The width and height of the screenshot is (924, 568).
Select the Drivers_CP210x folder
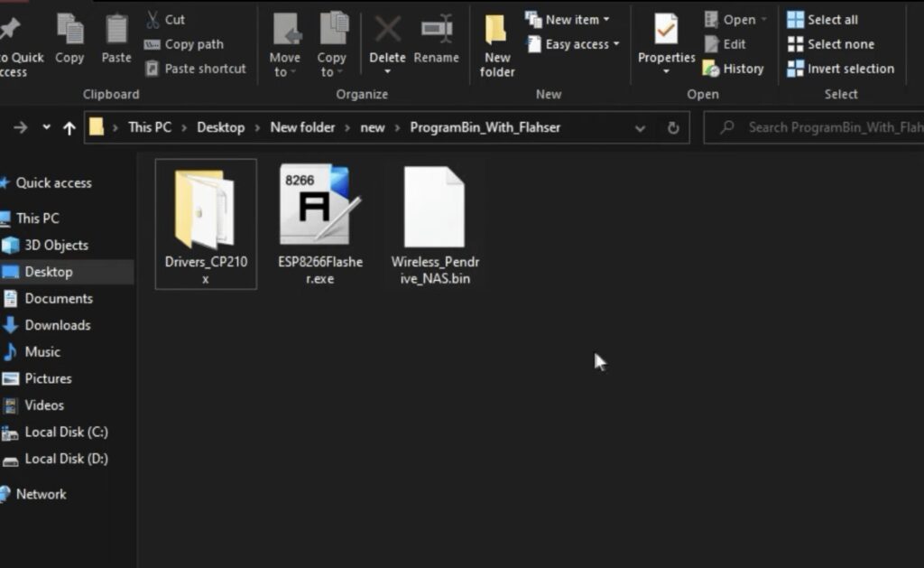pos(206,224)
